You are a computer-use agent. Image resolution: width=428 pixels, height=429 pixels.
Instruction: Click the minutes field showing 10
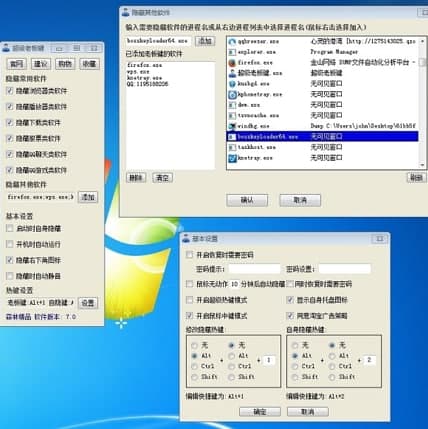coord(234,284)
